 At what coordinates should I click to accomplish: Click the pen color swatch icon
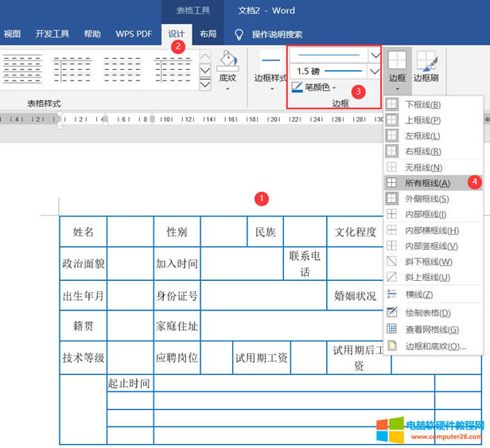(297, 88)
